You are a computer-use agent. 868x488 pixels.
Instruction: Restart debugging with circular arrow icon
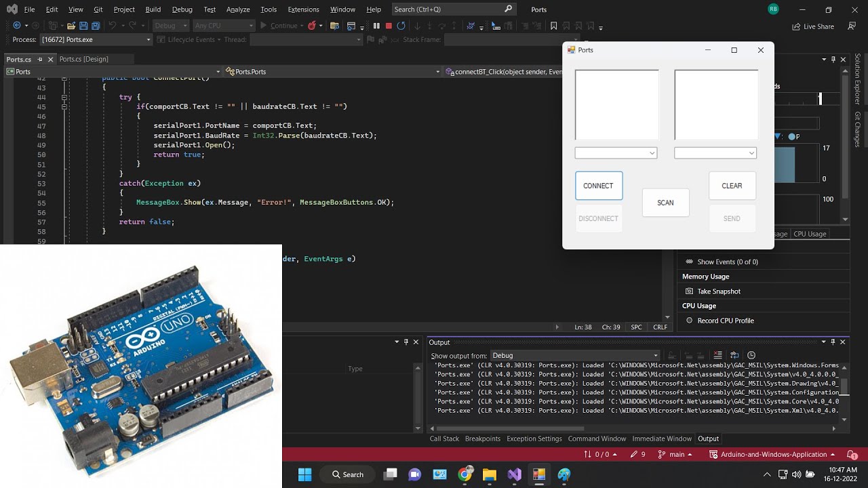401,26
